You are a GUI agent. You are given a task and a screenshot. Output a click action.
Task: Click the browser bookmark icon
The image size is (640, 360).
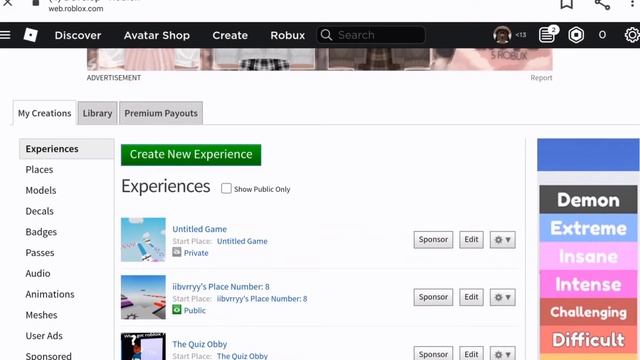pyautogui.click(x=567, y=4)
